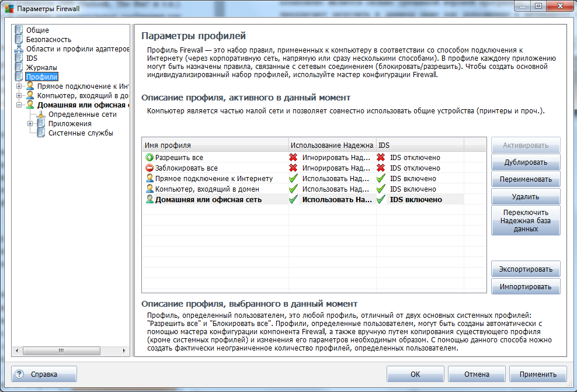
Task: Open Системные службы tree item
Action: 81,133
